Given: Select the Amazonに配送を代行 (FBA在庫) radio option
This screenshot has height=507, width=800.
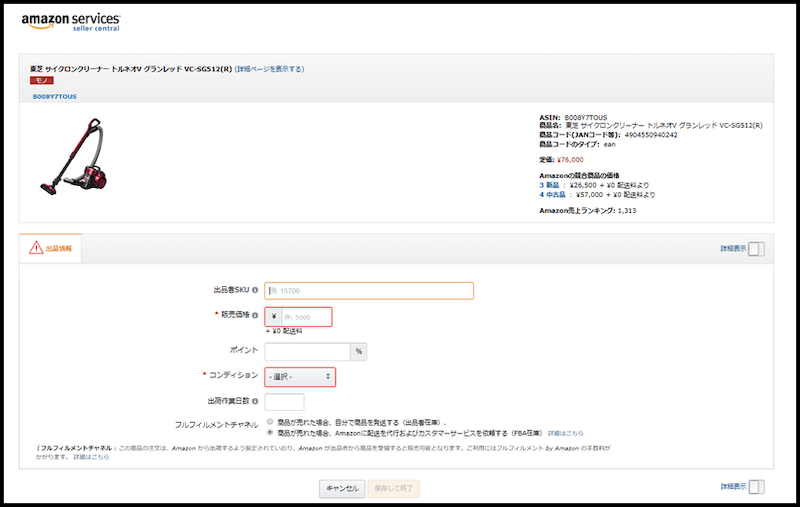Looking at the screenshot, I should pyautogui.click(x=270, y=433).
